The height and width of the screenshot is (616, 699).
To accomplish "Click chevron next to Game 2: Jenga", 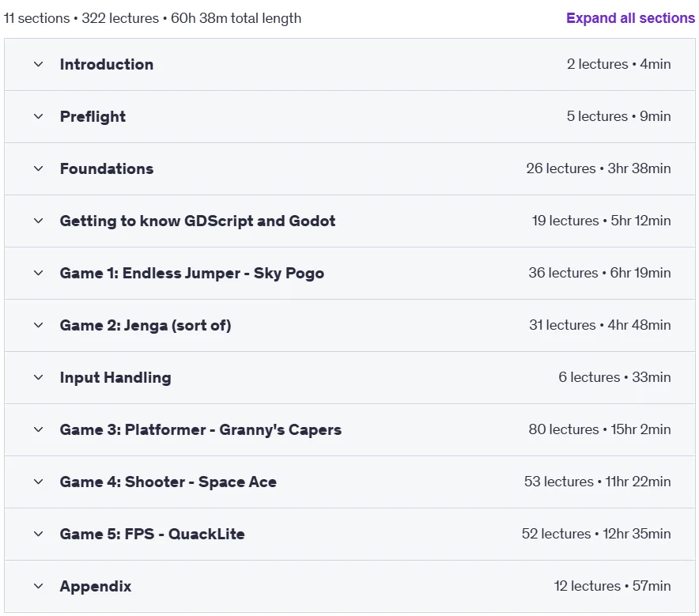I will [x=38, y=325].
